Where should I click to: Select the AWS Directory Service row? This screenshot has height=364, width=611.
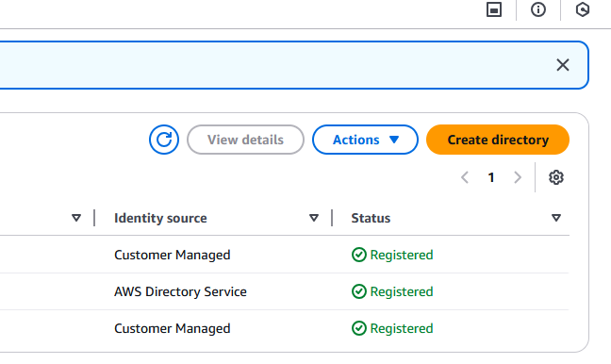285,291
